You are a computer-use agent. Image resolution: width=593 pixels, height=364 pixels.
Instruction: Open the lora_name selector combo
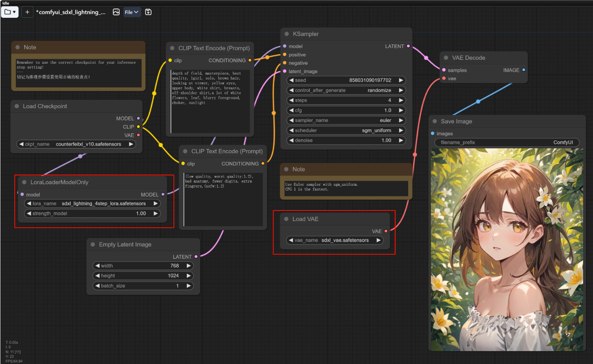92,203
